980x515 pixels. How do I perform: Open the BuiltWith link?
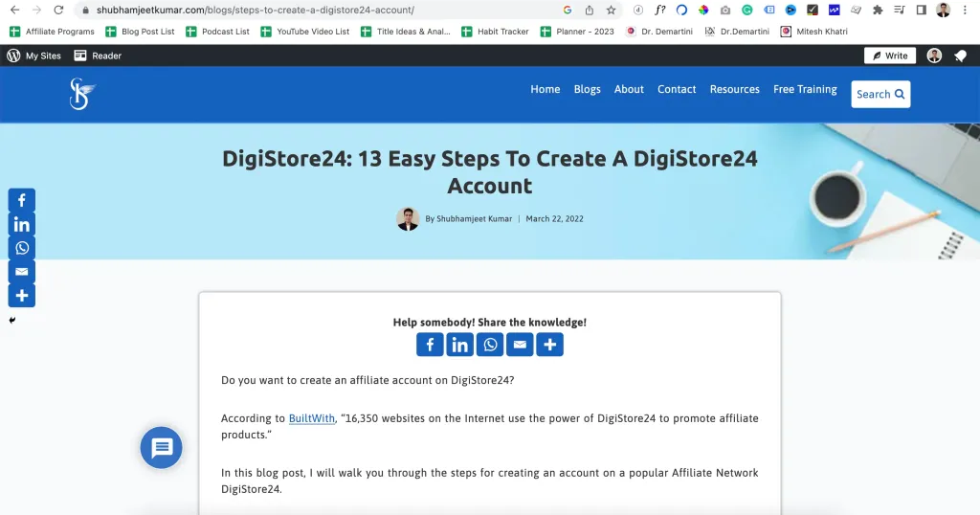pyautogui.click(x=312, y=418)
